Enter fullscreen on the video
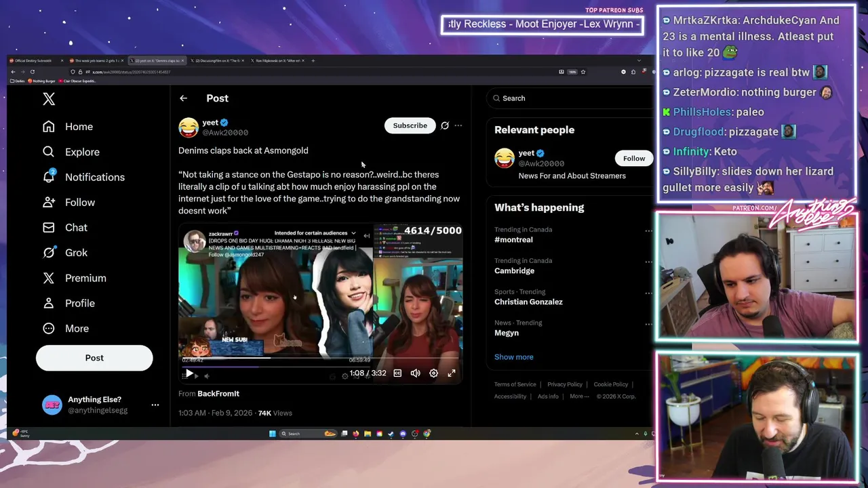The image size is (868, 488). click(452, 373)
